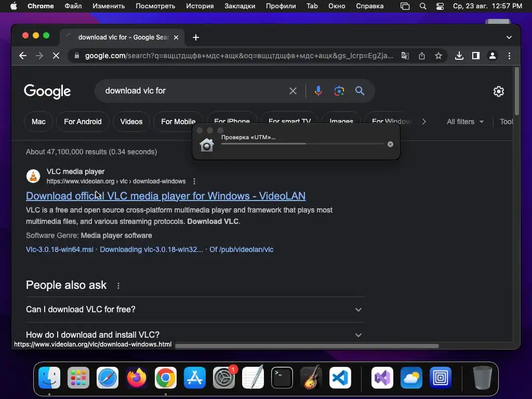Open the tab search dropdown arrow
532x399 pixels.
tap(509, 37)
